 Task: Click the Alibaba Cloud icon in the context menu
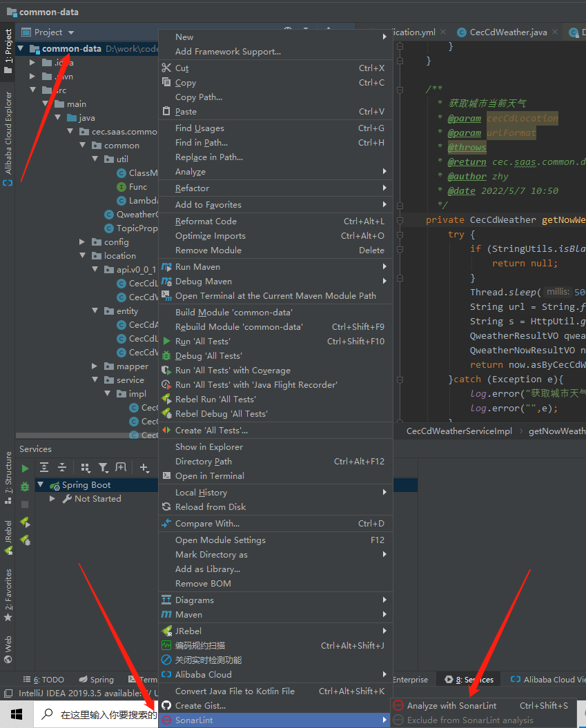(x=166, y=675)
